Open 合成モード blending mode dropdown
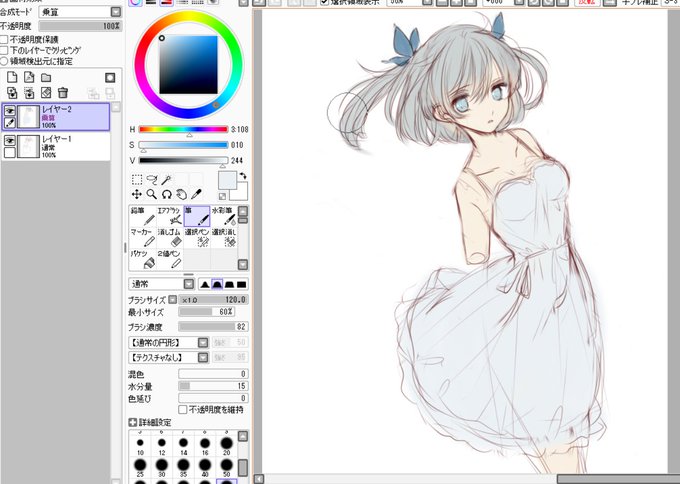Viewport: 680px width, 484px height. tap(116, 12)
